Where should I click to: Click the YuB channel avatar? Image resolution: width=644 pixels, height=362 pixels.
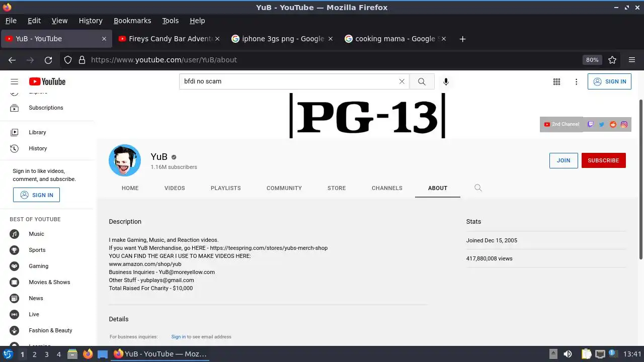pos(125,160)
